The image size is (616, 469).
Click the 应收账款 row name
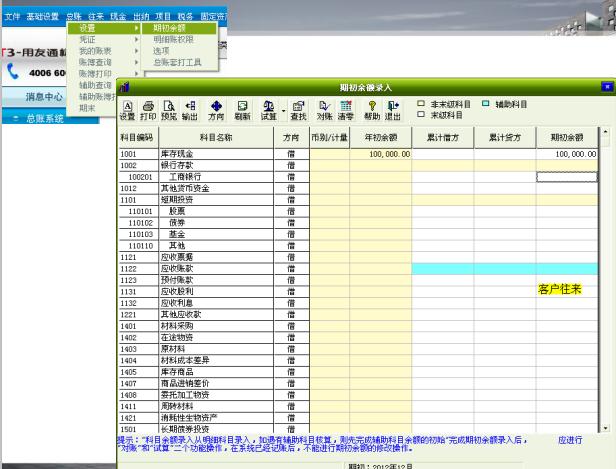click(177, 269)
